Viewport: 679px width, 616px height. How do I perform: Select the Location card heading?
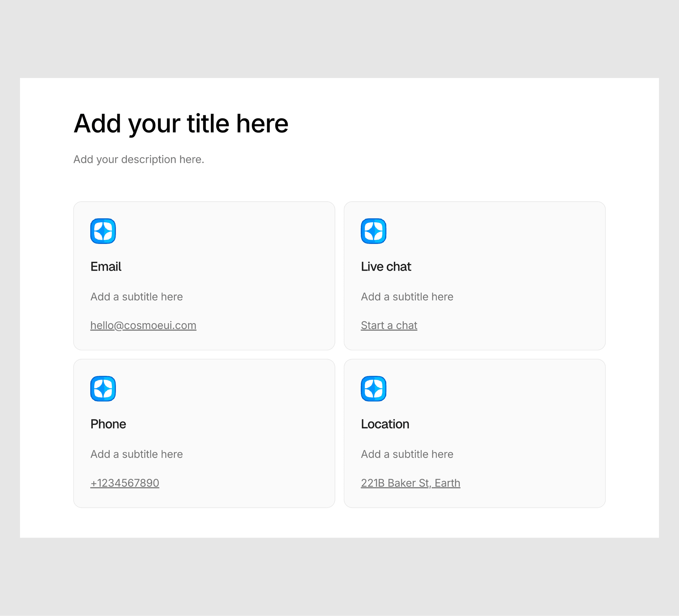385,424
